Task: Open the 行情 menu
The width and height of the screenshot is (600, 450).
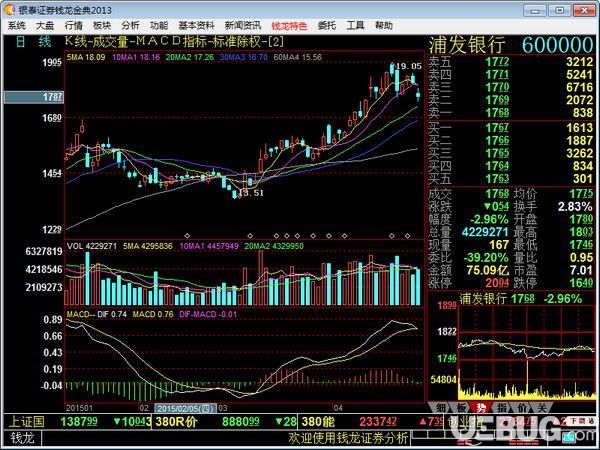Action: (x=73, y=26)
